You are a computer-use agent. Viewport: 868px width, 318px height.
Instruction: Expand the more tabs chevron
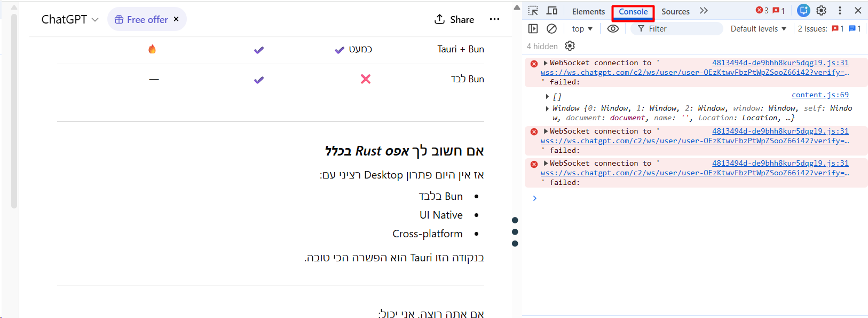(704, 11)
